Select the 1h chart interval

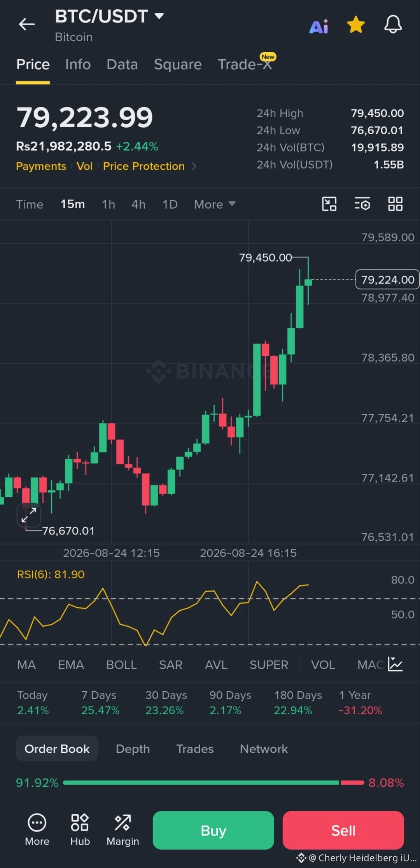tap(108, 204)
